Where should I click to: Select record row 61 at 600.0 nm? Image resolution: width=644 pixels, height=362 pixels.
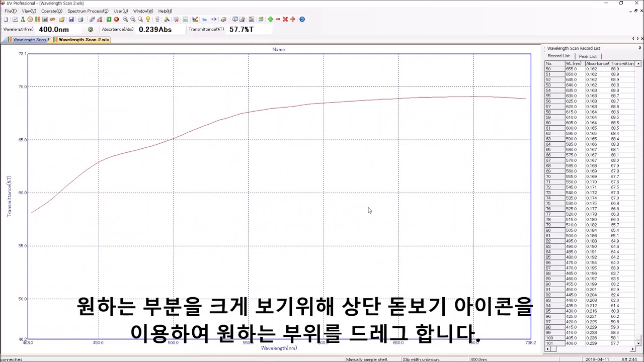pyautogui.click(x=590, y=128)
